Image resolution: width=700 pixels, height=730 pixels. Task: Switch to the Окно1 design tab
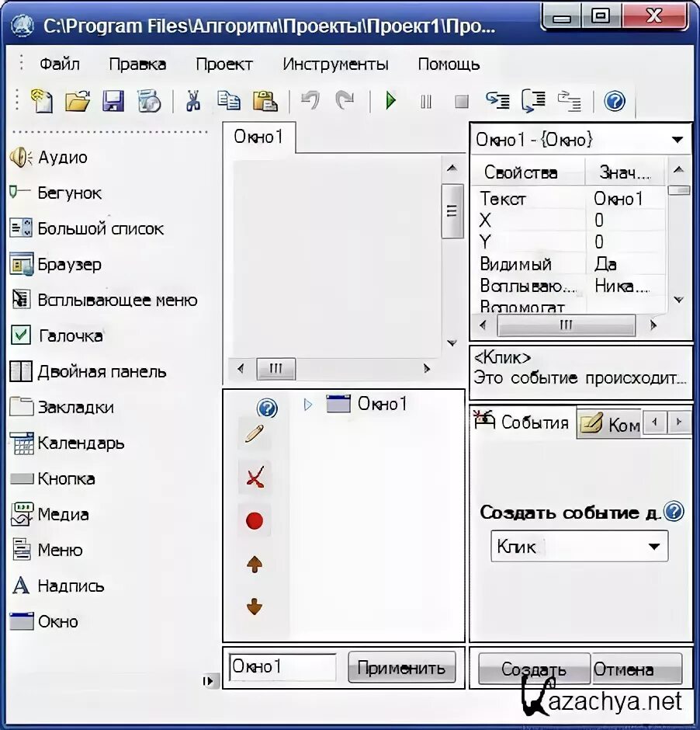258,137
